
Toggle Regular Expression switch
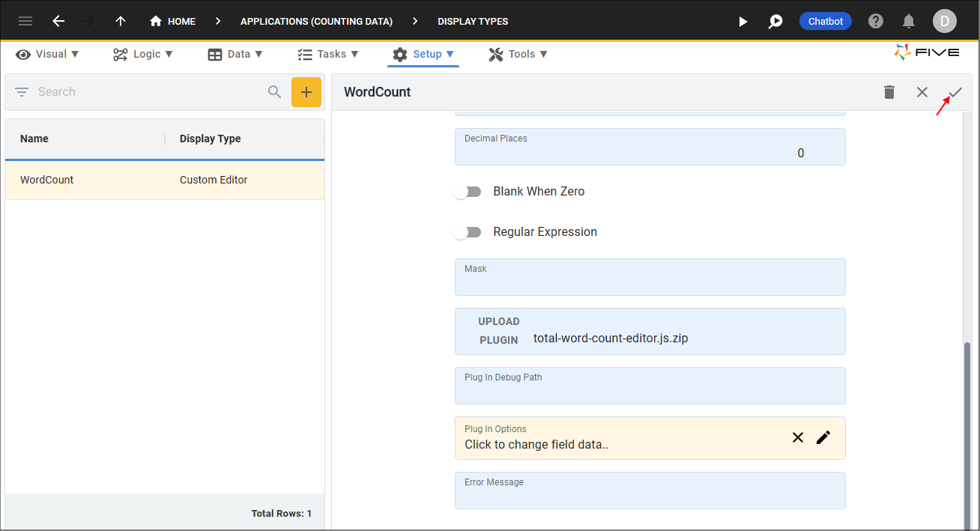click(x=468, y=232)
